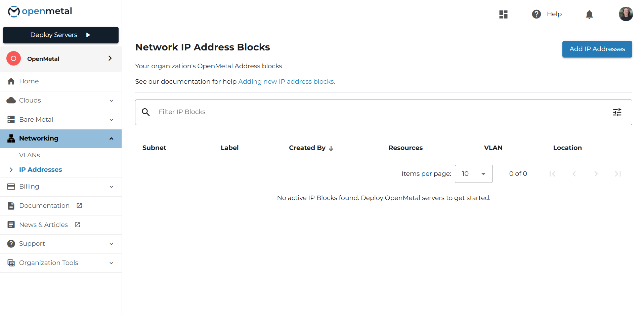Expand the Organization Tools chevron

click(112, 263)
